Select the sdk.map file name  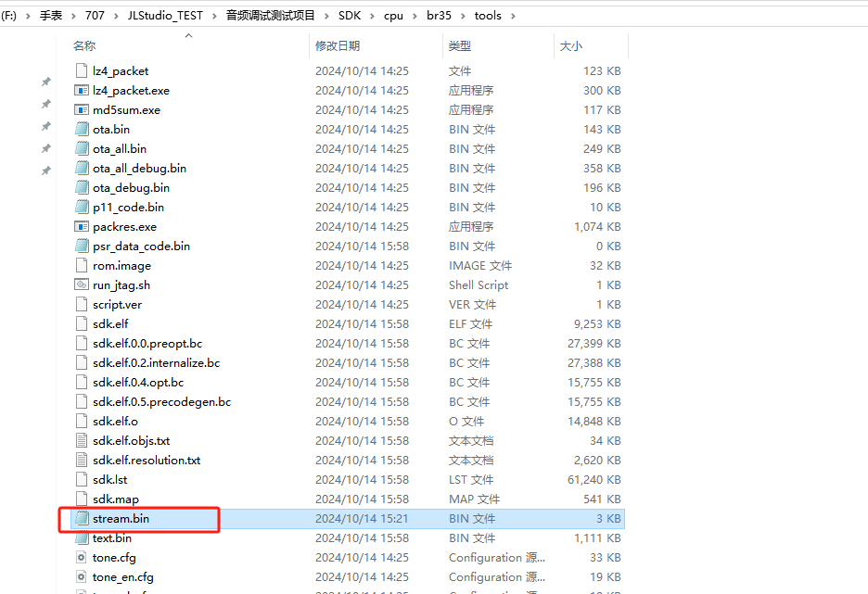tap(116, 499)
